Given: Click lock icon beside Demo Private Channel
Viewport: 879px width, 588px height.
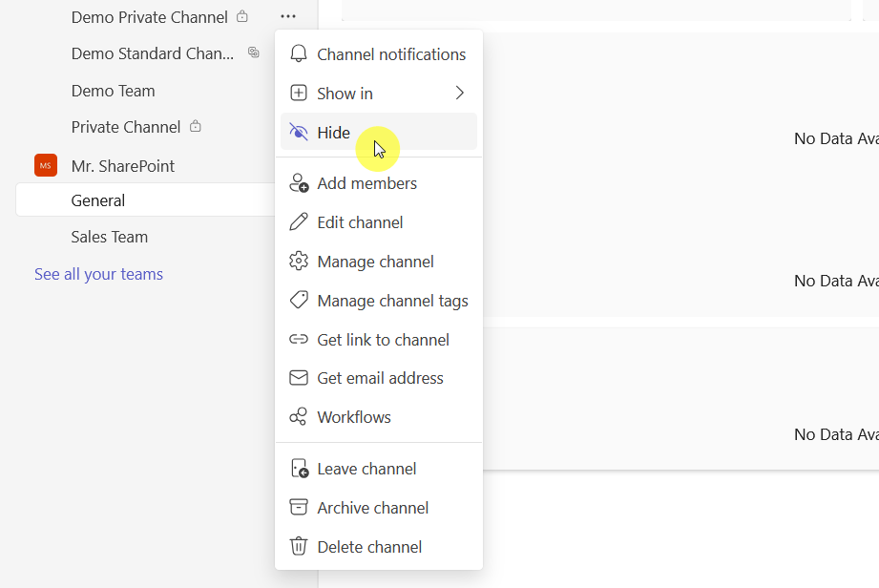Looking at the screenshot, I should tap(241, 16).
